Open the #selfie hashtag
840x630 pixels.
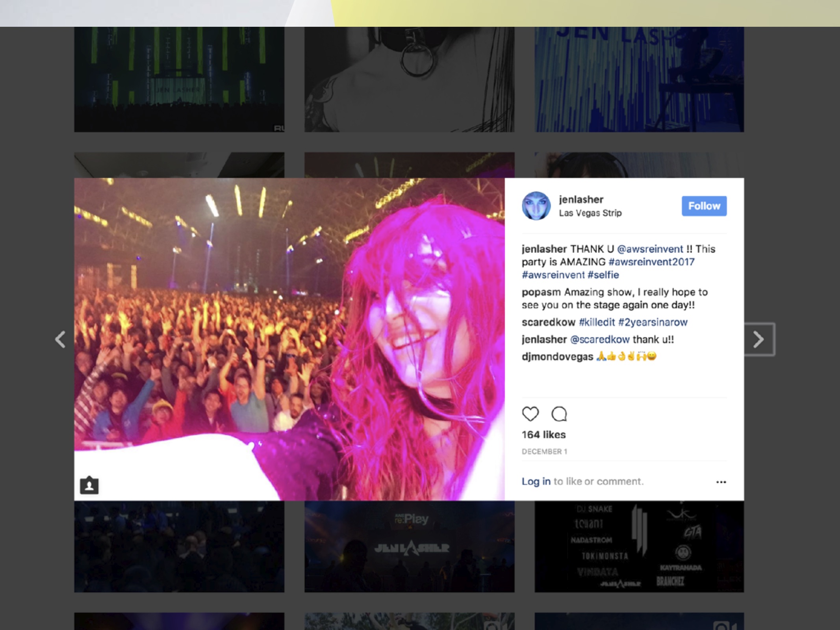[603, 275]
